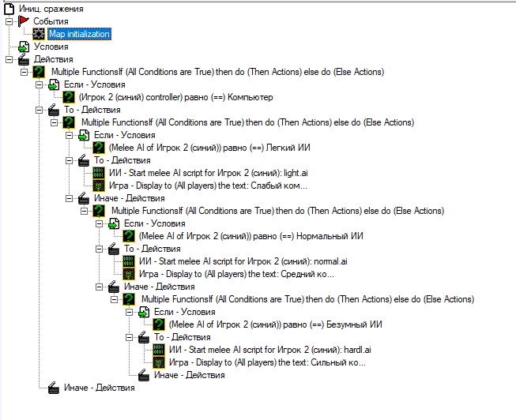Collapse the То - Действия node containing hardl.ai
Image resolution: width=516 pixels, height=420 pixels.
click(129, 337)
